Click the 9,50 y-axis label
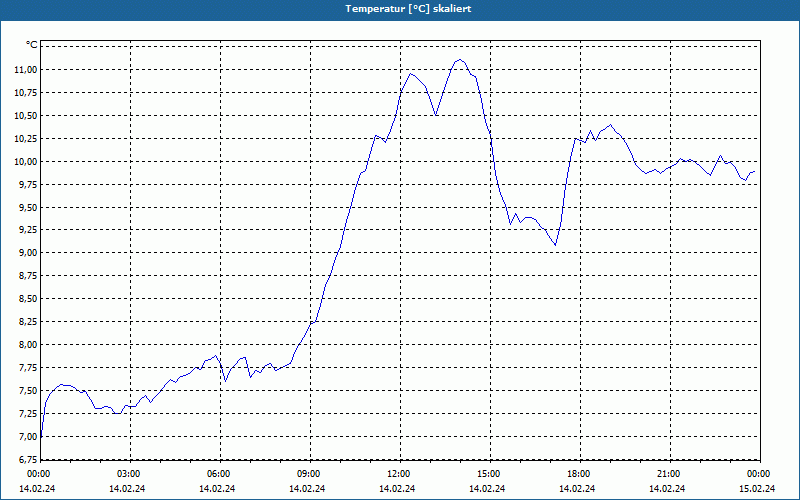 pyautogui.click(x=28, y=207)
